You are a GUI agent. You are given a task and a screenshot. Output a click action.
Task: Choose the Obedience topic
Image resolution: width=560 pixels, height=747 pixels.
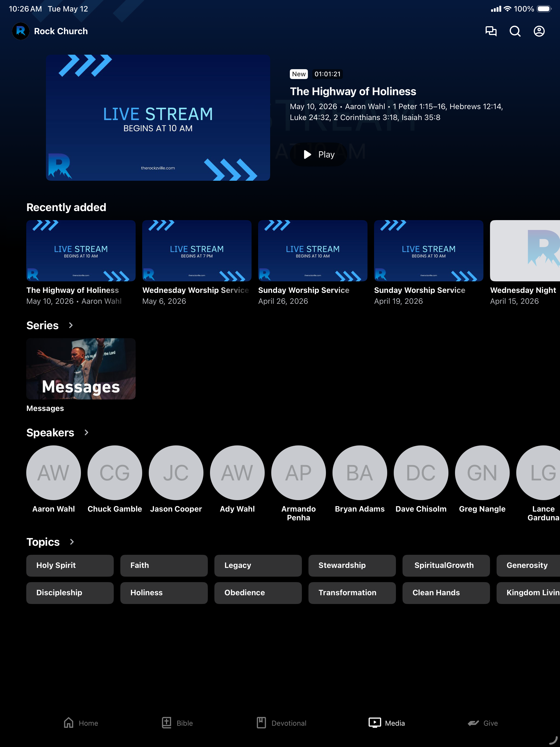(258, 593)
